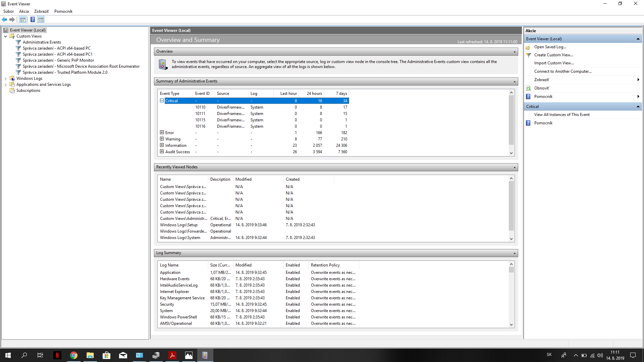Click the Obnoviť refresh icon in Actions
The image size is (644, 362).
(x=529, y=88)
